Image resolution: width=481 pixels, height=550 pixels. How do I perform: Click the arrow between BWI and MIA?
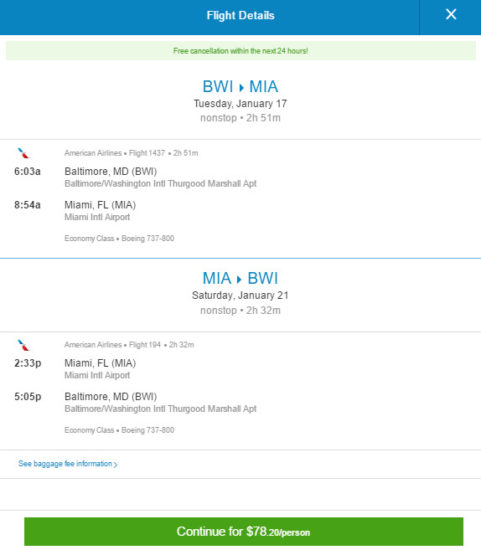click(x=241, y=87)
